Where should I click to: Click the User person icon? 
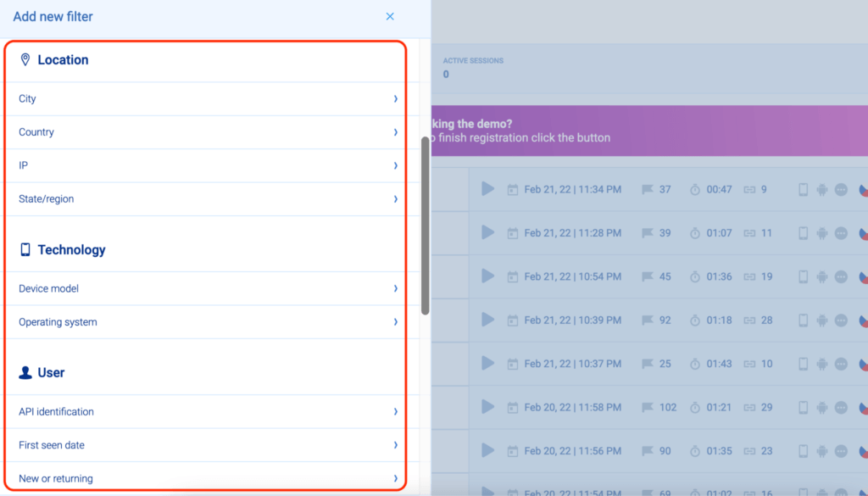25,373
